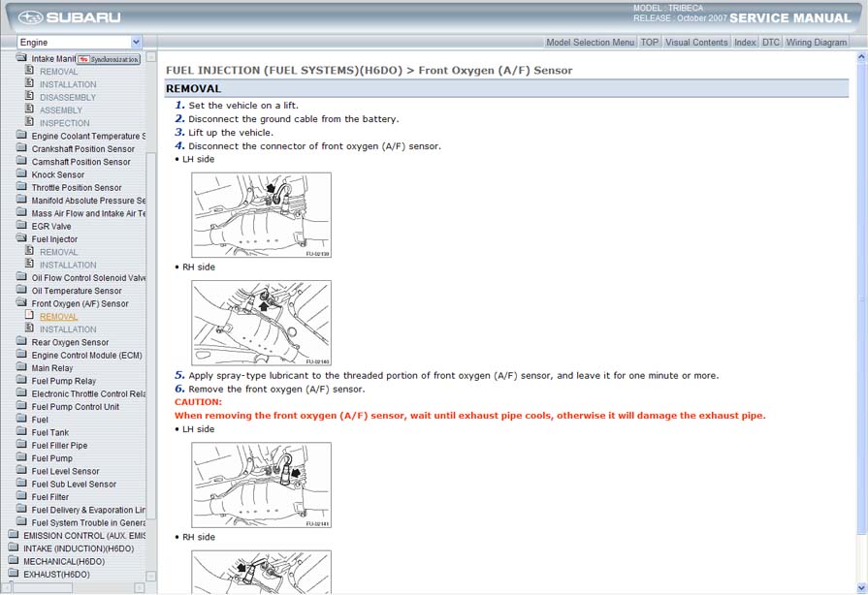The width and height of the screenshot is (868, 595).
Task: Click the sidebar scroll-down arrow
Action: [151, 576]
